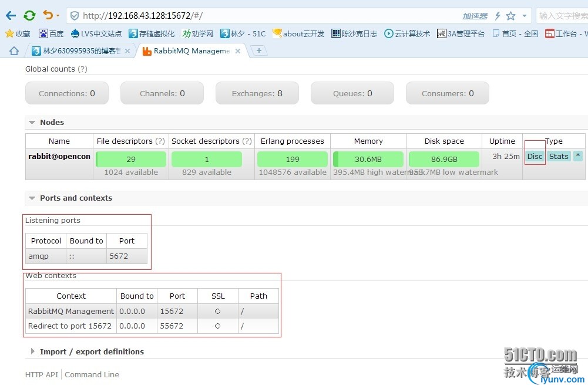Screen dimensions: 588x389
Task: Click the Consumers: 0 counter button
Action: coord(448,93)
